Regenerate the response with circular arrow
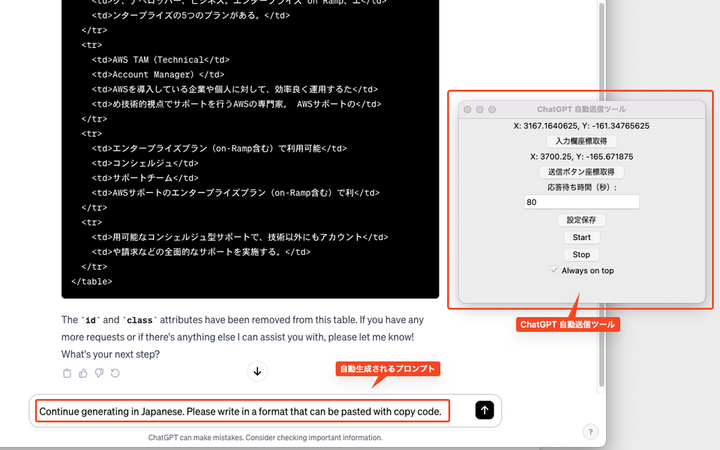Screen dimensions: 720x450 click(x=115, y=373)
